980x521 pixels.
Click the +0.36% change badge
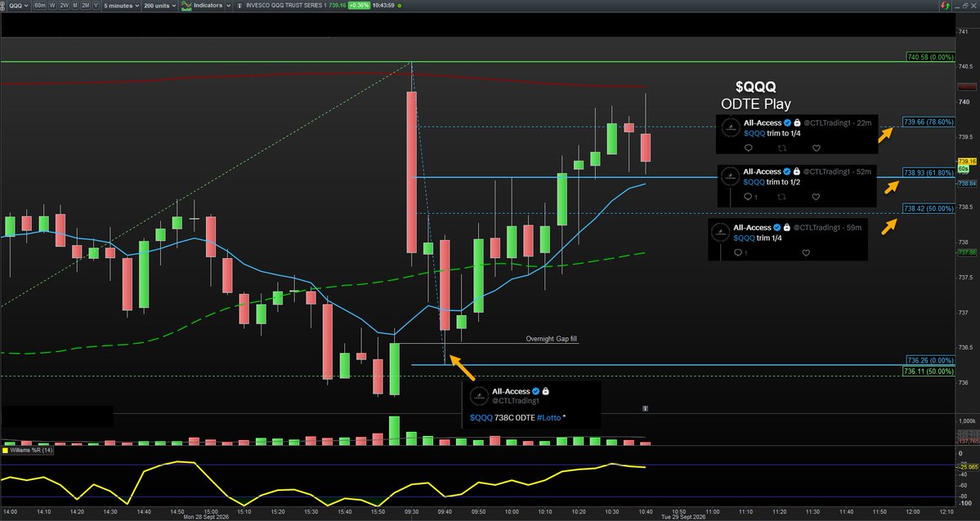point(360,5)
